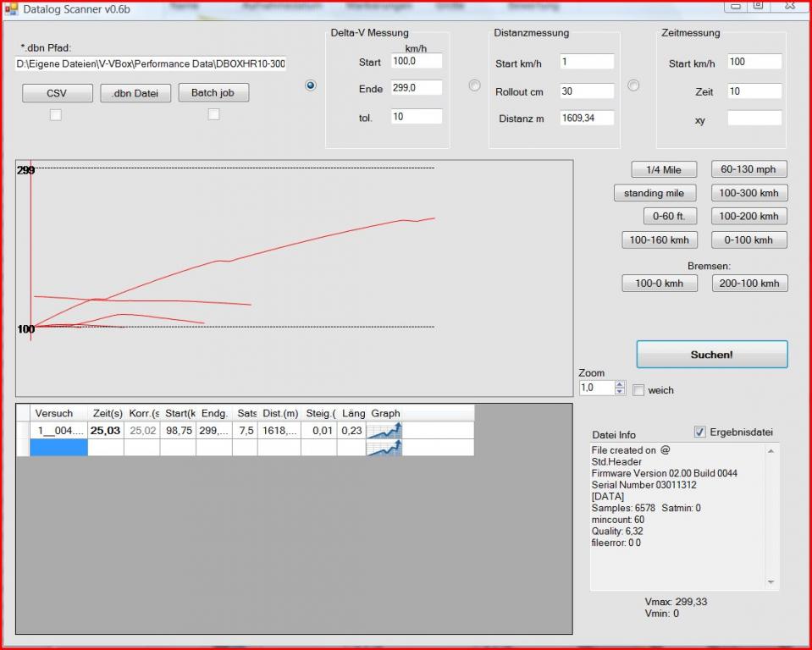812x650 pixels.
Task: Click the graph icon in first result row
Action: pos(384,431)
